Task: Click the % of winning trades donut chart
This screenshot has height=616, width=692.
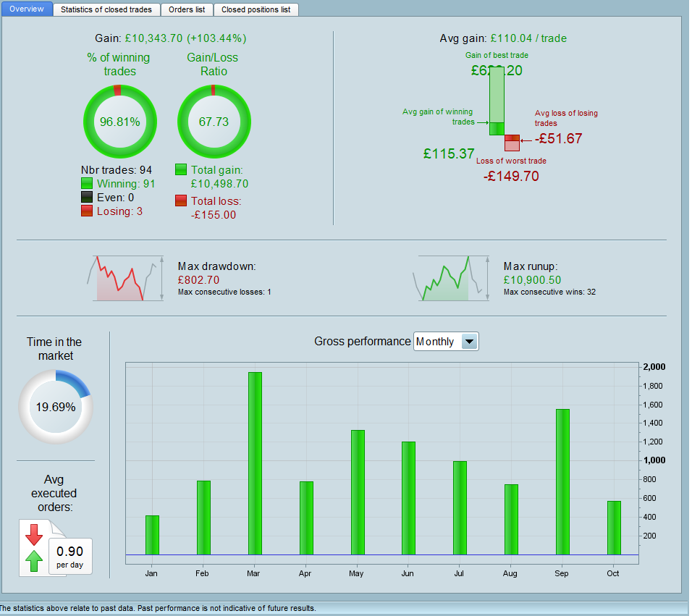Action: coord(120,122)
